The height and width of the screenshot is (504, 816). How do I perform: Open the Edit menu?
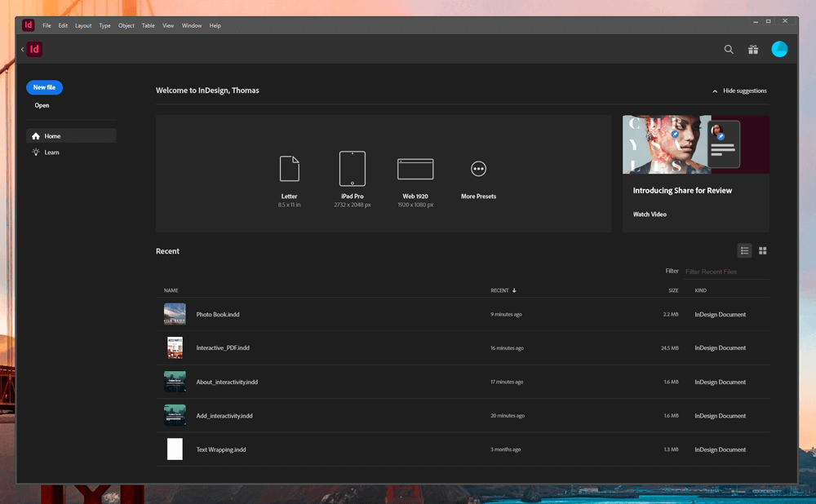point(63,25)
